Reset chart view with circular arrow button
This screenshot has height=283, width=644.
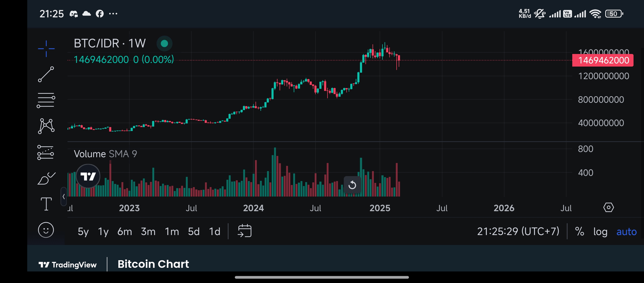[352, 185]
